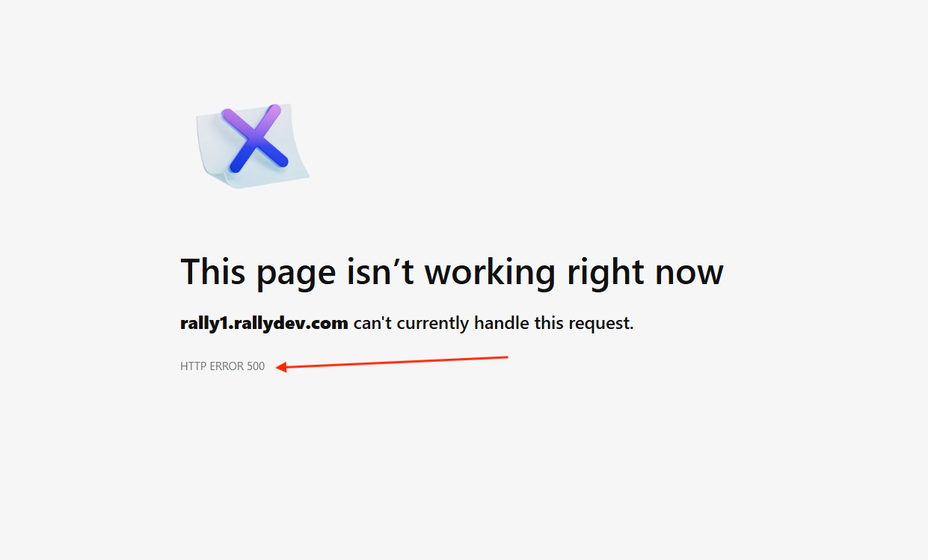
Task: Click the number "500" in the error code
Action: coord(256,366)
